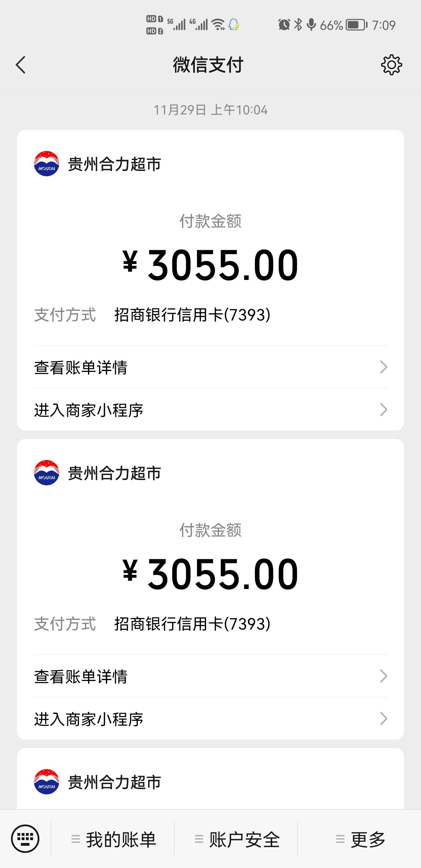Open 我的账单 menu
421x868 pixels.
tap(114, 839)
